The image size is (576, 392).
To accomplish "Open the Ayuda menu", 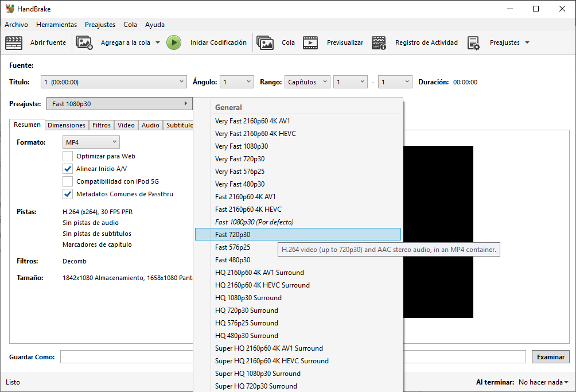I will coord(155,25).
